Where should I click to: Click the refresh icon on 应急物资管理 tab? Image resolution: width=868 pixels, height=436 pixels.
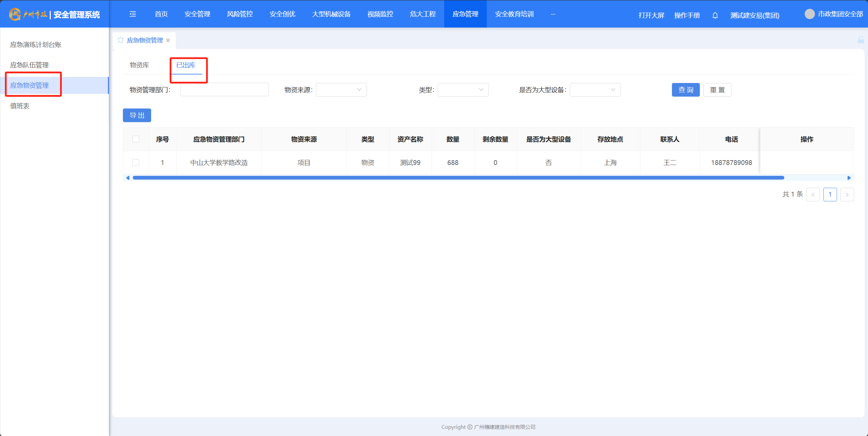120,40
